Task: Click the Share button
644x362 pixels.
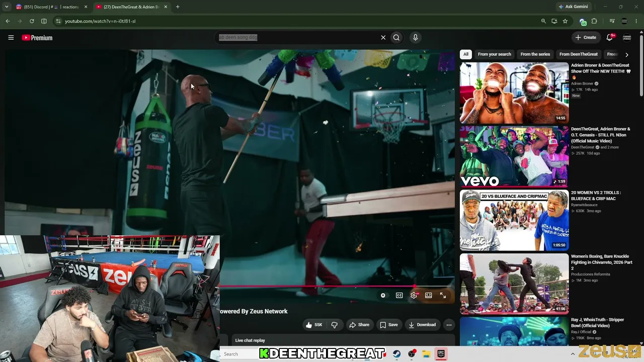Action: point(359,325)
